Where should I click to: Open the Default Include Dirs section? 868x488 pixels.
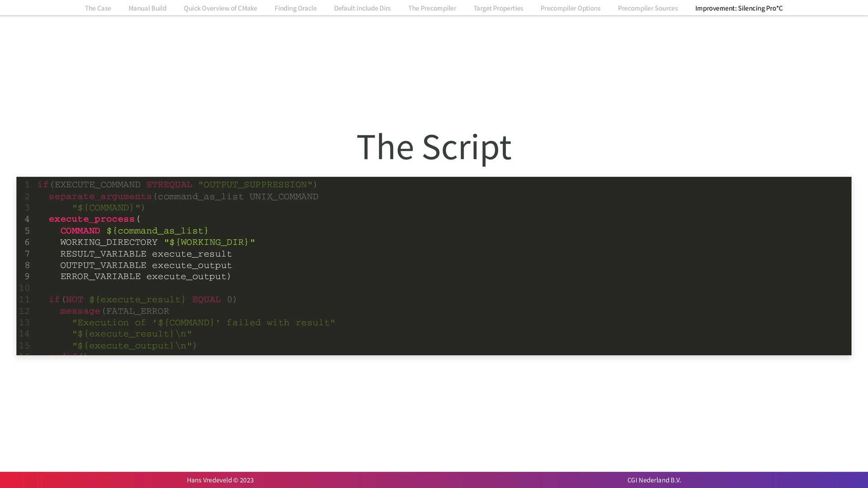point(362,8)
